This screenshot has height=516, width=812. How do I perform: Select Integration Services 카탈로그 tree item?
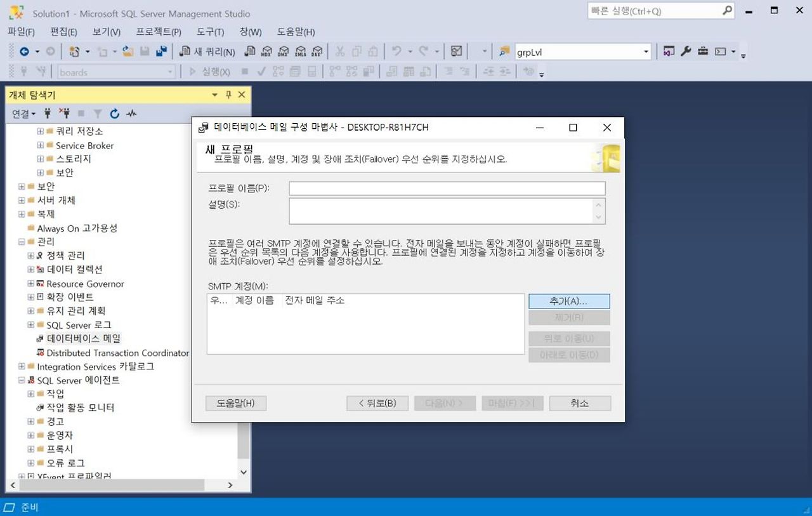coord(95,367)
